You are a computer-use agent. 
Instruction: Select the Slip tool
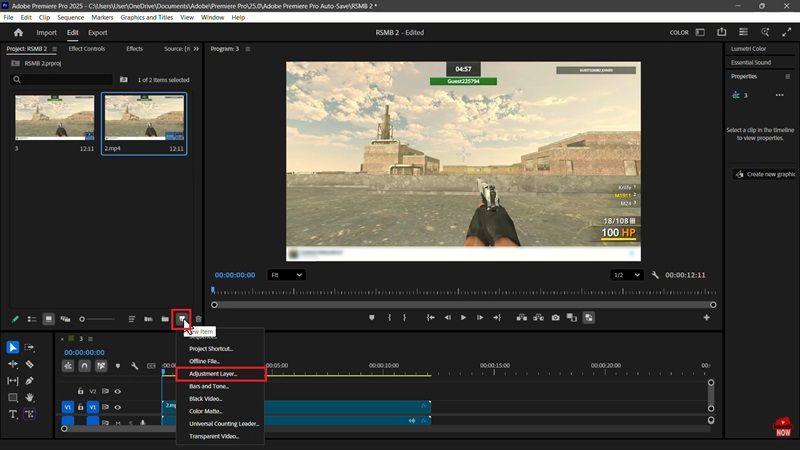pyautogui.click(x=13, y=381)
